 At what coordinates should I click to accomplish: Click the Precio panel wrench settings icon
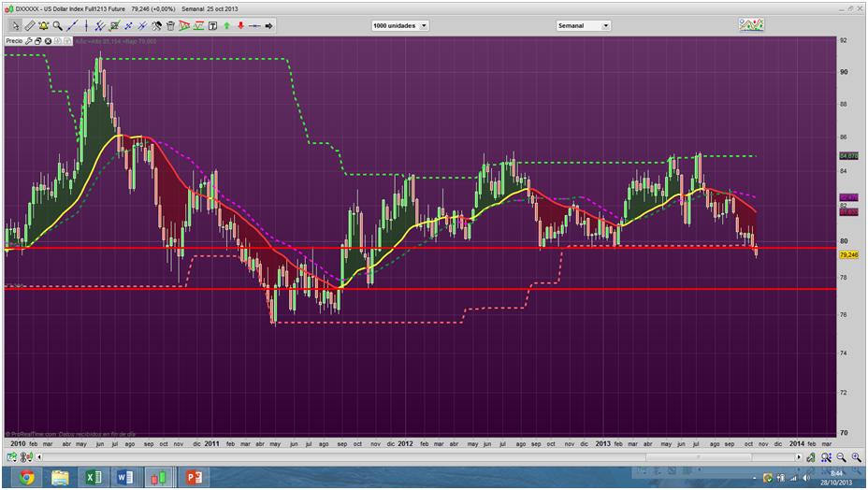29,41
